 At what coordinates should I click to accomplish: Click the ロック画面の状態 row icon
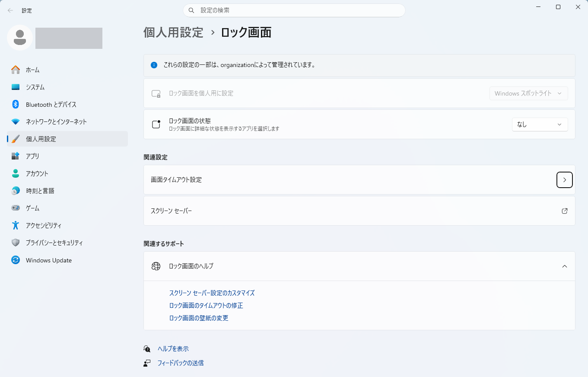click(x=156, y=125)
